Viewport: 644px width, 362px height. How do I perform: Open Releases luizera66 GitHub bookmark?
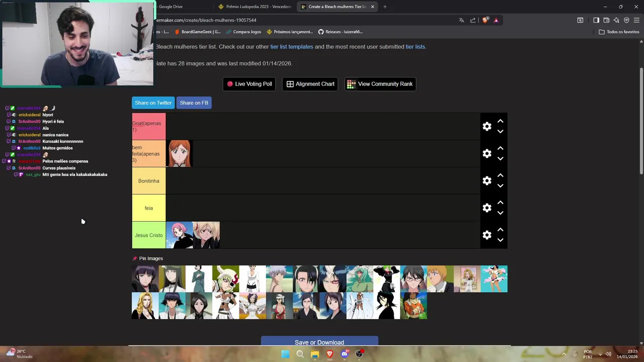(x=340, y=32)
